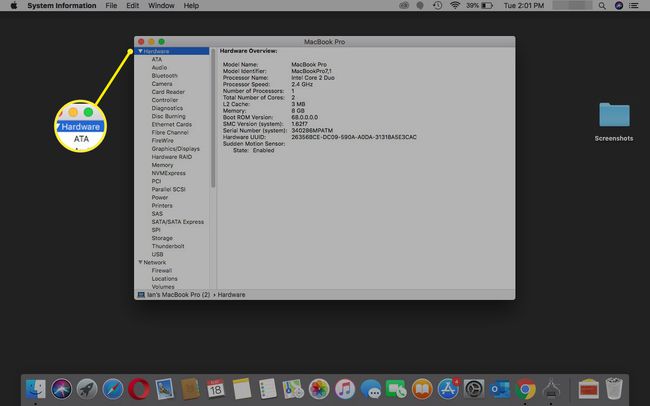The height and width of the screenshot is (406, 650).
Task: Select Printers in the sidebar
Action: coord(162,205)
